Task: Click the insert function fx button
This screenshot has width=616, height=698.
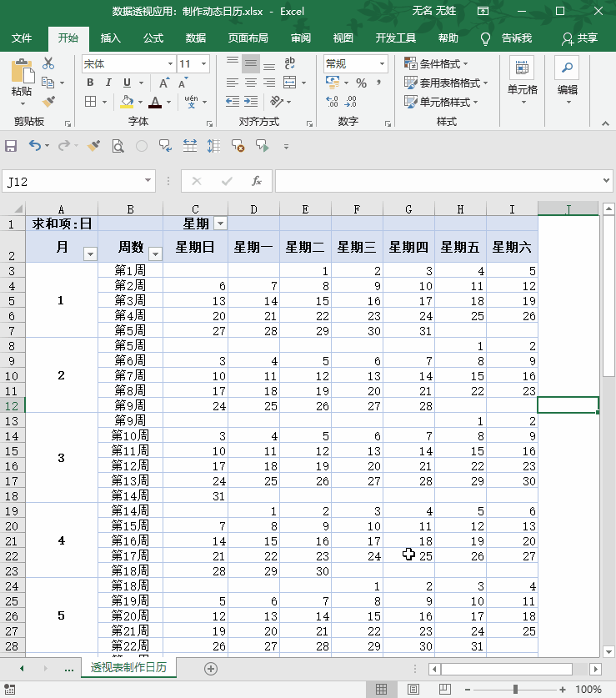Action: point(257,181)
